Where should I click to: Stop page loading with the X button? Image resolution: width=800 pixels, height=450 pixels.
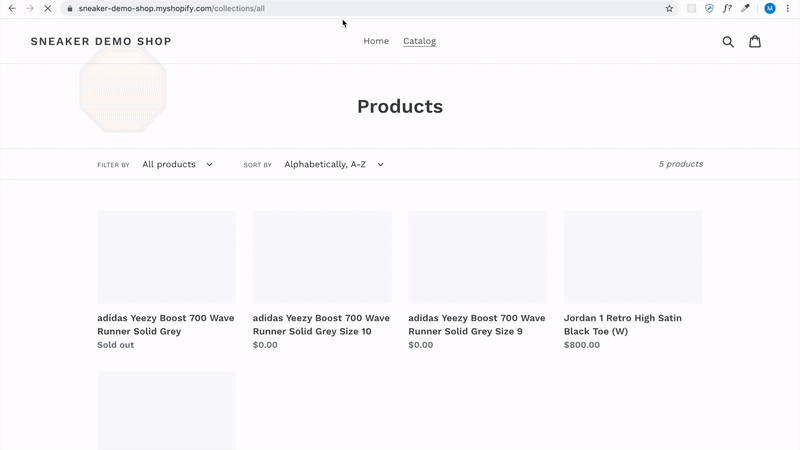click(x=47, y=8)
